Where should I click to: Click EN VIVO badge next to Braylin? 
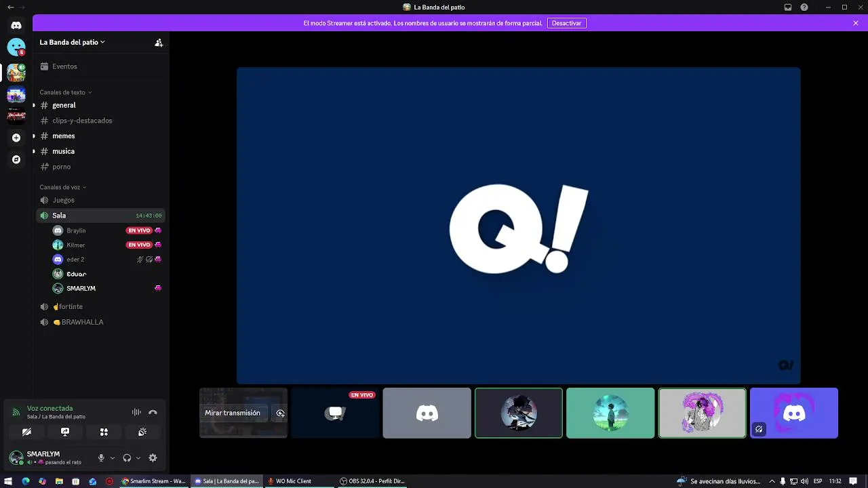coord(139,230)
